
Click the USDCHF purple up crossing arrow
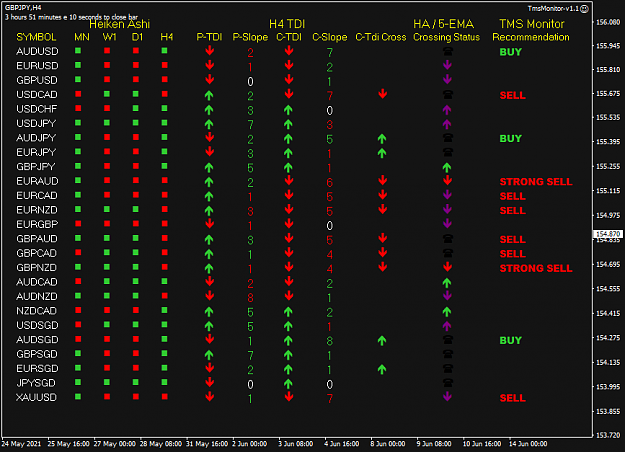[x=447, y=109]
